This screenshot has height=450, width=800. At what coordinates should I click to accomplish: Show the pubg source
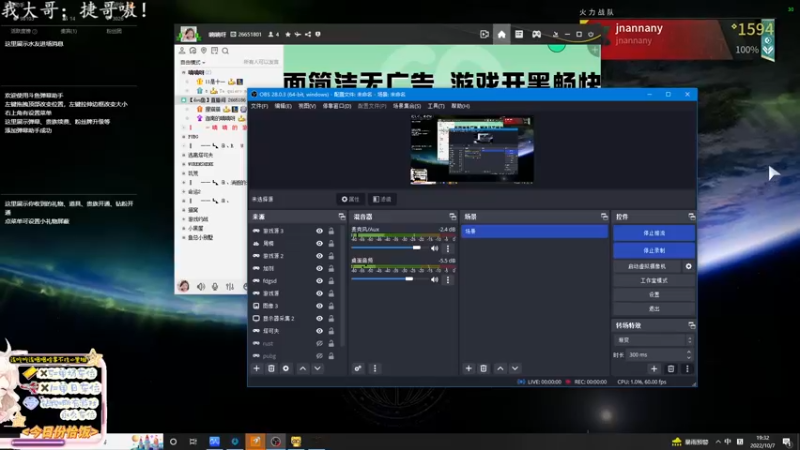pyautogui.click(x=319, y=356)
